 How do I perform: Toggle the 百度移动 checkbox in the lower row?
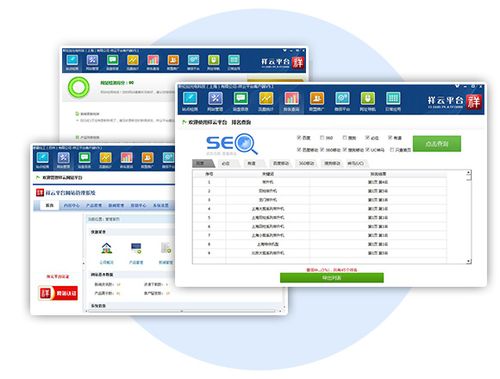[299, 150]
